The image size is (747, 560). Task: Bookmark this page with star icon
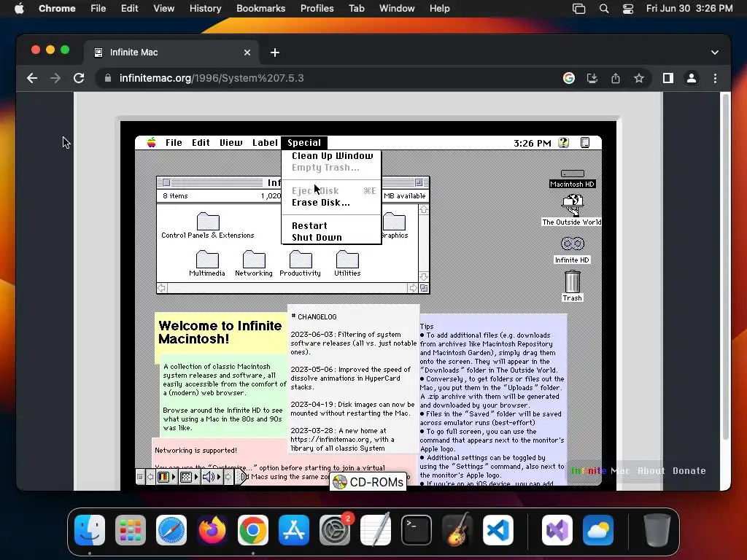click(x=639, y=78)
